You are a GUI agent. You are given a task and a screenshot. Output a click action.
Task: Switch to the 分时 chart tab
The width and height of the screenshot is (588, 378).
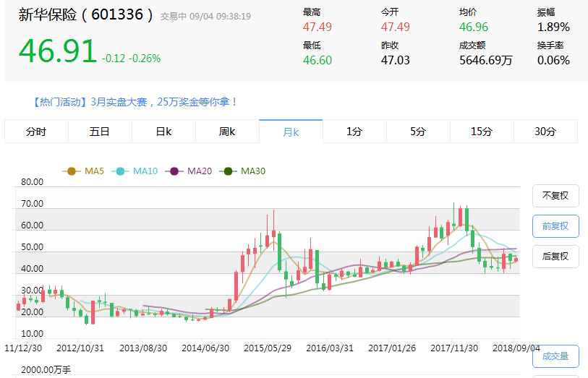pyautogui.click(x=36, y=132)
